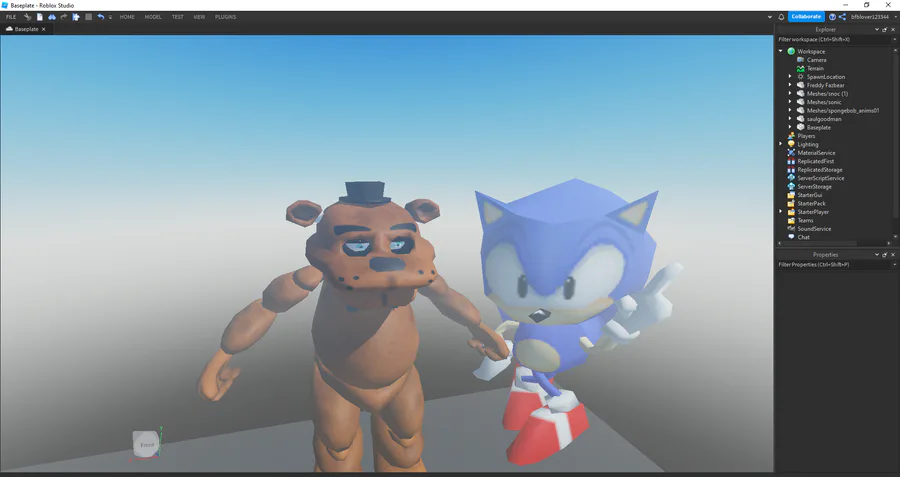
Task: Click the redo arrow icon
Action: pos(64,17)
